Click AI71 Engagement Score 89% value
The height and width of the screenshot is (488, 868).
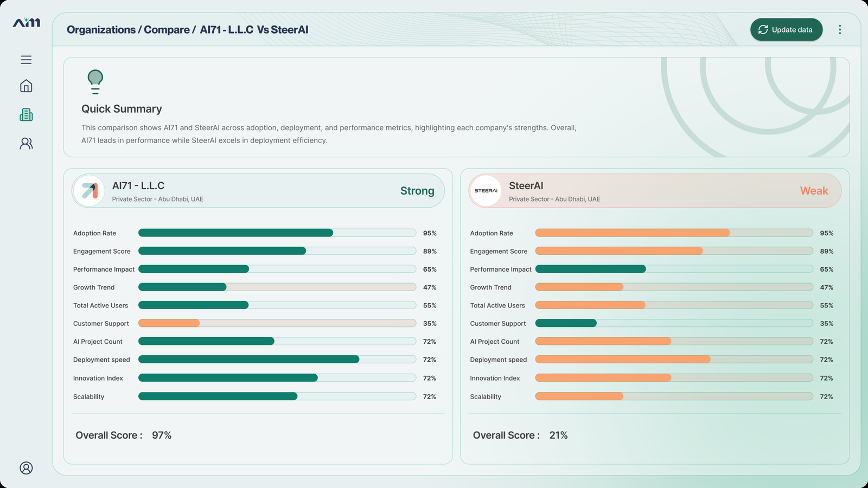click(x=430, y=252)
